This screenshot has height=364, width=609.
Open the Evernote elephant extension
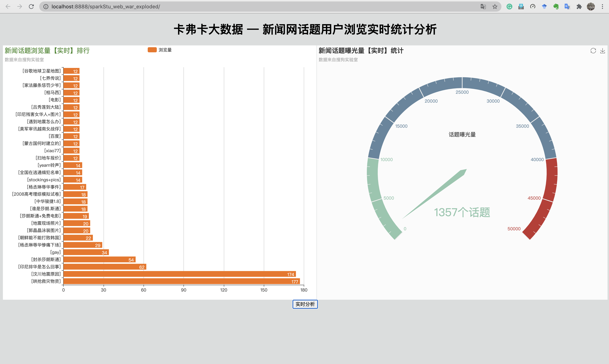pyautogui.click(x=556, y=7)
